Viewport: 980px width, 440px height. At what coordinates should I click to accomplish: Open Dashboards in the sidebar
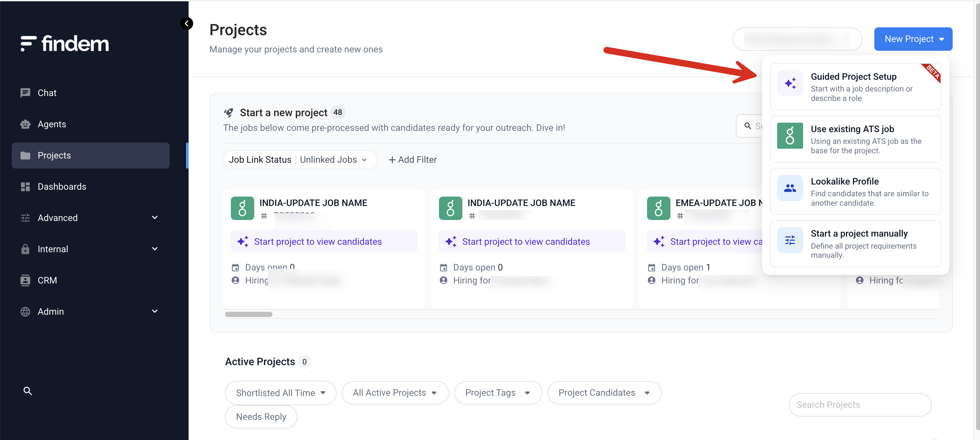[x=90, y=186]
